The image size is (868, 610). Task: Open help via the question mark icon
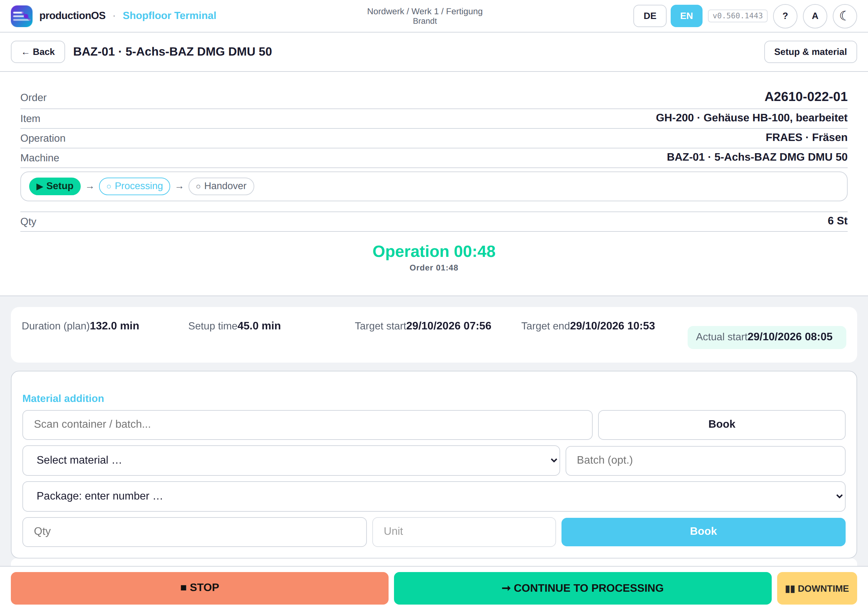[785, 16]
